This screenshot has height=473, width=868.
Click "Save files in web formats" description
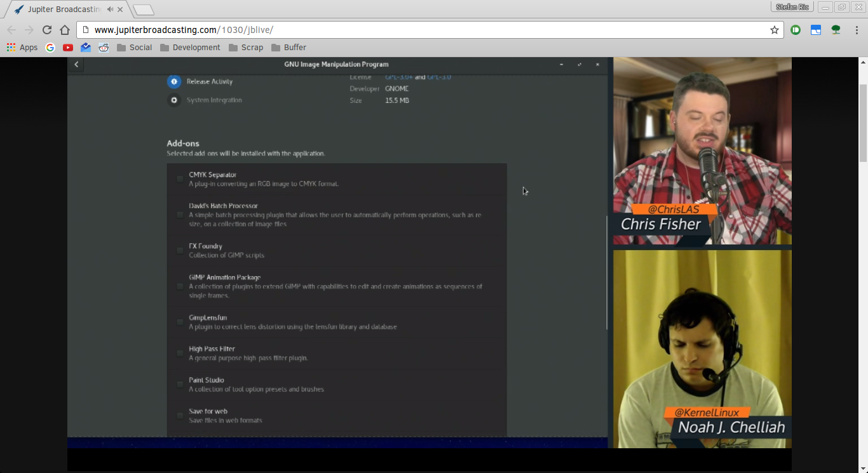226,420
